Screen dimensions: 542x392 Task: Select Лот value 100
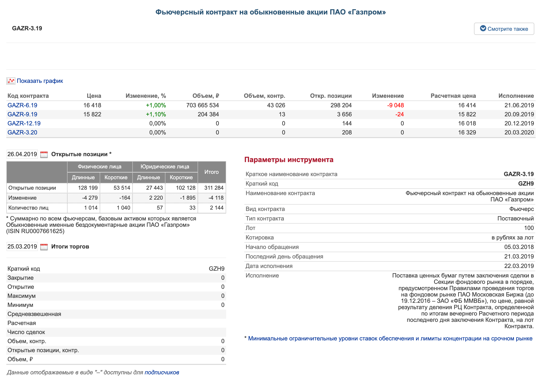click(529, 228)
